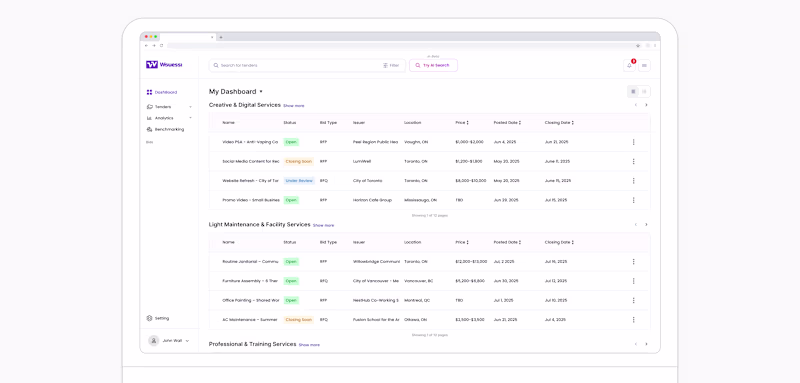800x383 pixels.
Task: Open the John Wall account dropdown
Action: point(169,340)
